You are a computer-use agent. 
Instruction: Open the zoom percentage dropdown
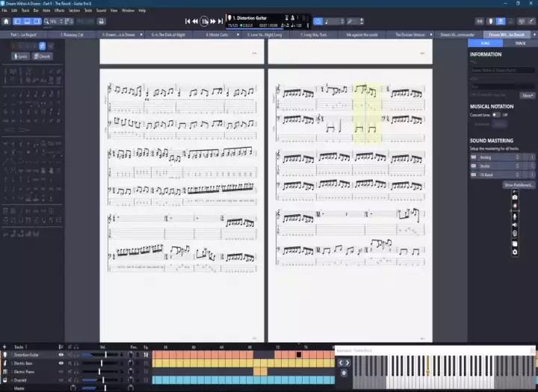(54, 21)
